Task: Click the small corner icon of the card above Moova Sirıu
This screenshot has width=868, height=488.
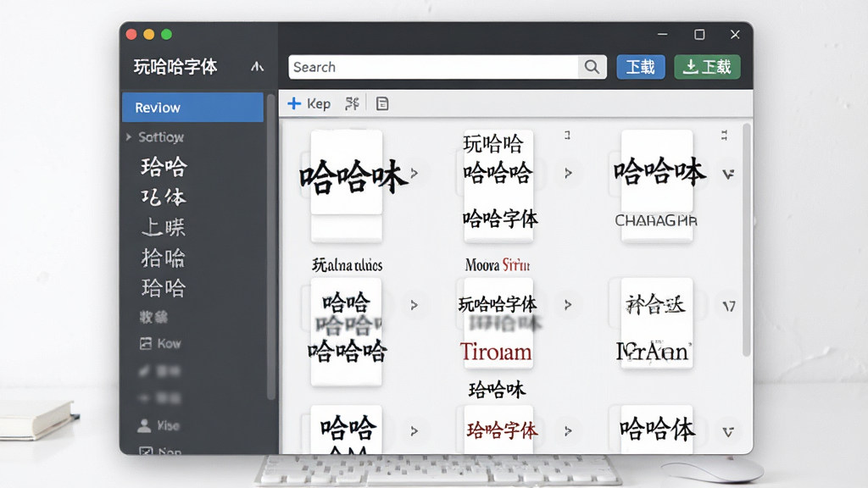Action: point(567,135)
